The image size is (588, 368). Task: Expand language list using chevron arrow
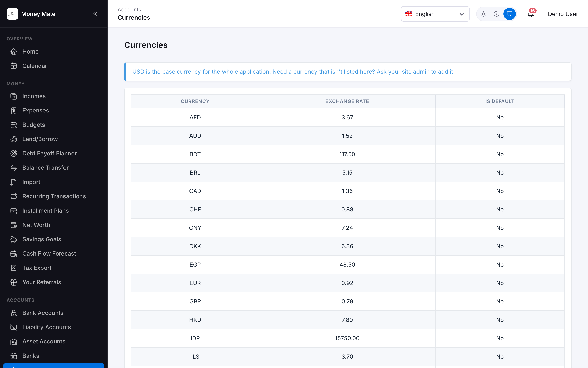[462, 14]
